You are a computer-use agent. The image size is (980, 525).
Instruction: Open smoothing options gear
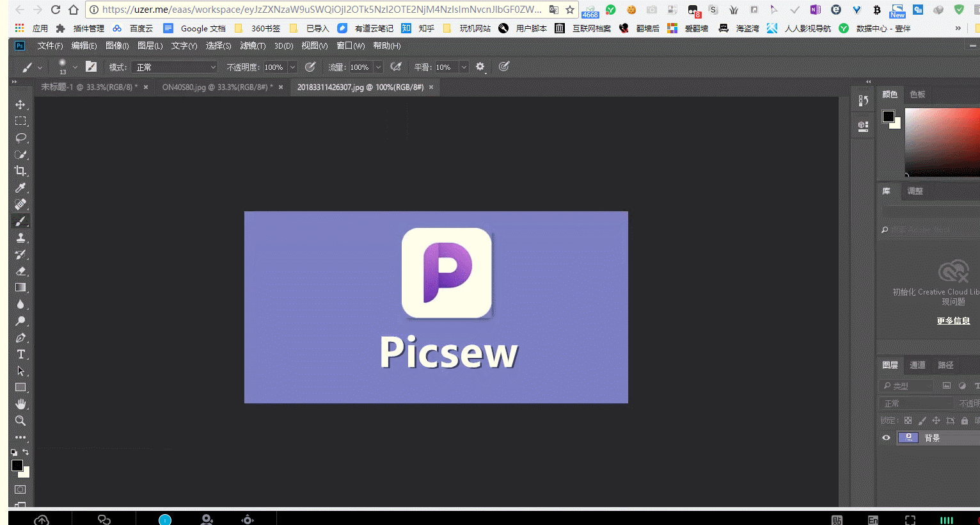coord(480,67)
